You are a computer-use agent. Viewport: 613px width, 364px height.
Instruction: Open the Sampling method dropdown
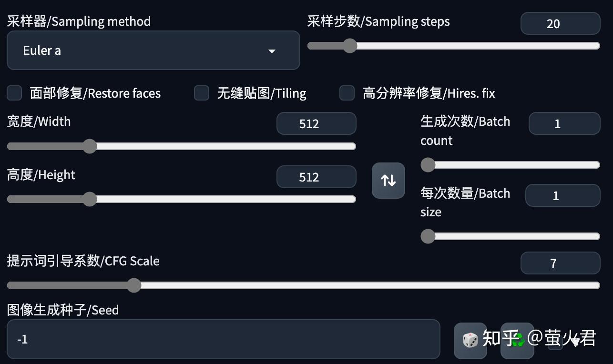[153, 51]
